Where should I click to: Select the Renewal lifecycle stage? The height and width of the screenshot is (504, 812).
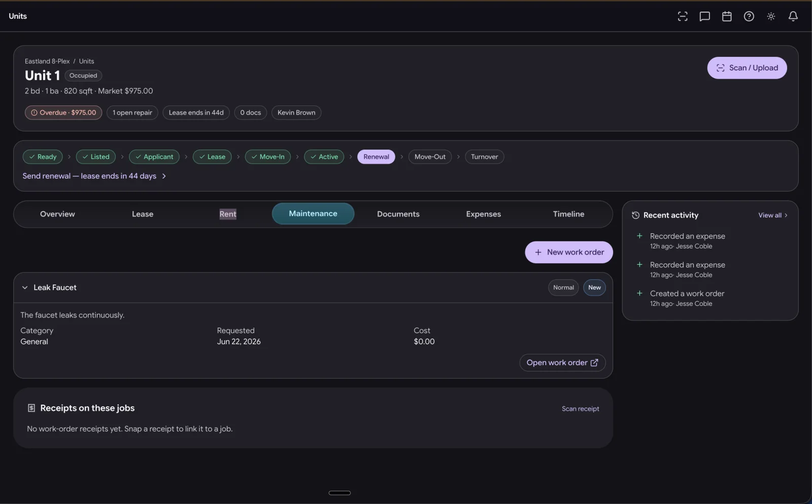coord(376,157)
